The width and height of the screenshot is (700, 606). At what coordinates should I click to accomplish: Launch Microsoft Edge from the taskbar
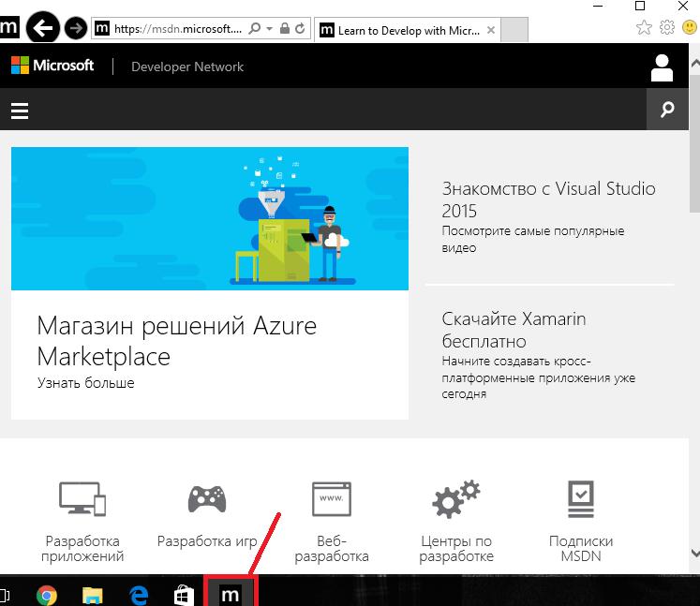(139, 596)
